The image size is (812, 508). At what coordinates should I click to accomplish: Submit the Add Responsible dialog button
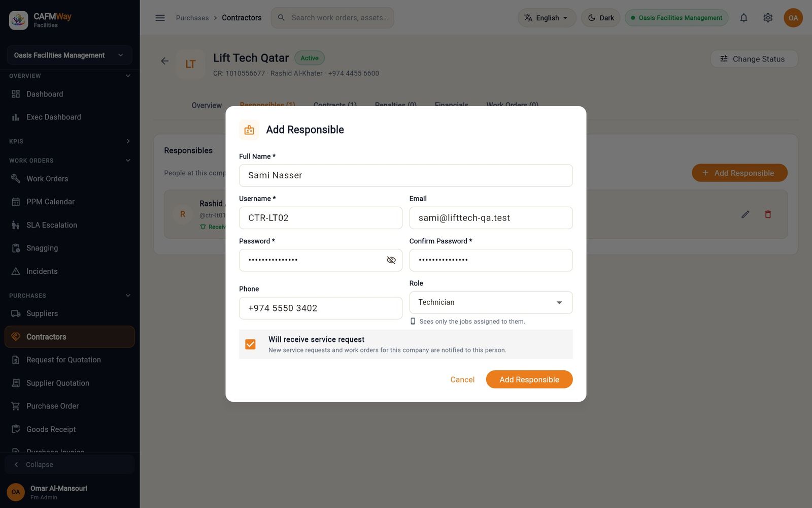point(529,379)
